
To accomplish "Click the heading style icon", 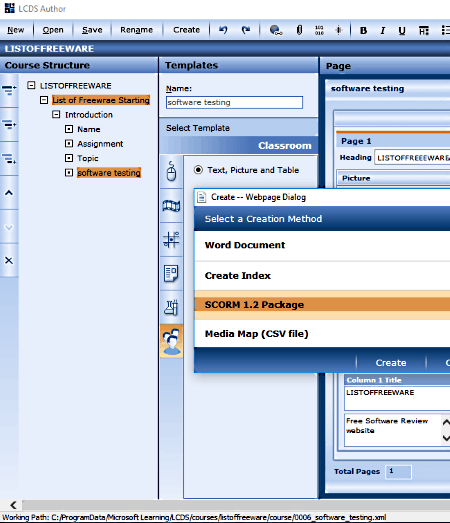I will pos(424,31).
